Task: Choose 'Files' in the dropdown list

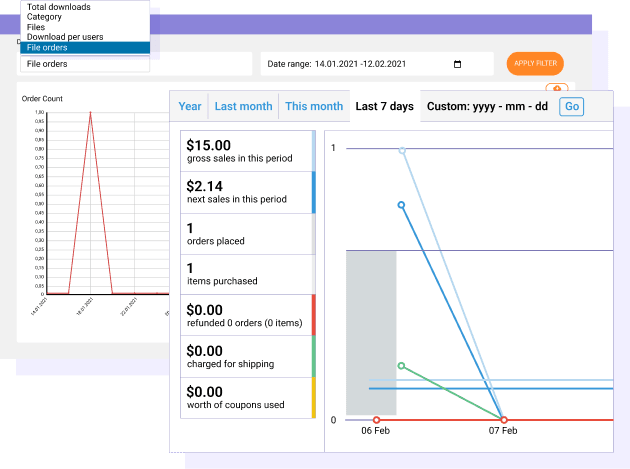Action: pyautogui.click(x=36, y=27)
